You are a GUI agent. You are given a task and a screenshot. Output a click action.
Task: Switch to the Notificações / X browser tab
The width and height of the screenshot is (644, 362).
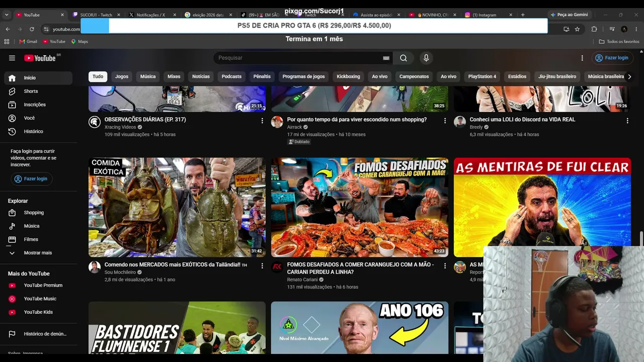click(150, 15)
